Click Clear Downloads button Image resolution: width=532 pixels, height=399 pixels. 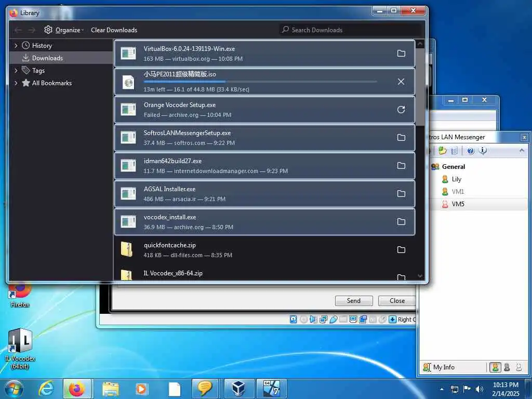click(114, 30)
